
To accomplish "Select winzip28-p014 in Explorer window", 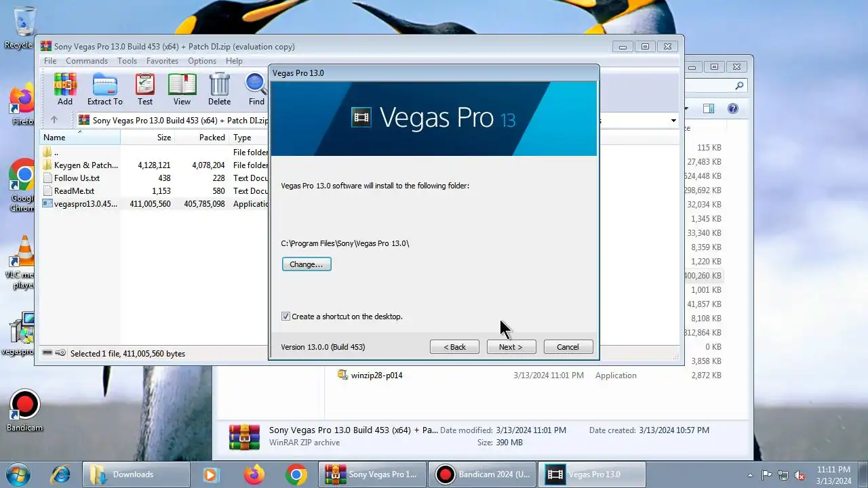I will point(376,375).
